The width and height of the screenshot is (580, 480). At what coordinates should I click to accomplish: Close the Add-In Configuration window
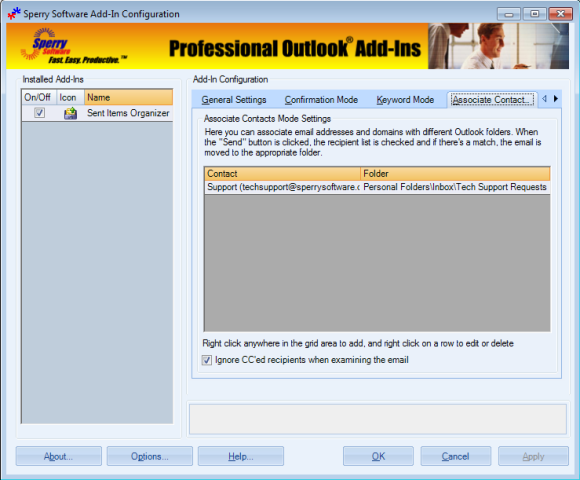click(560, 14)
